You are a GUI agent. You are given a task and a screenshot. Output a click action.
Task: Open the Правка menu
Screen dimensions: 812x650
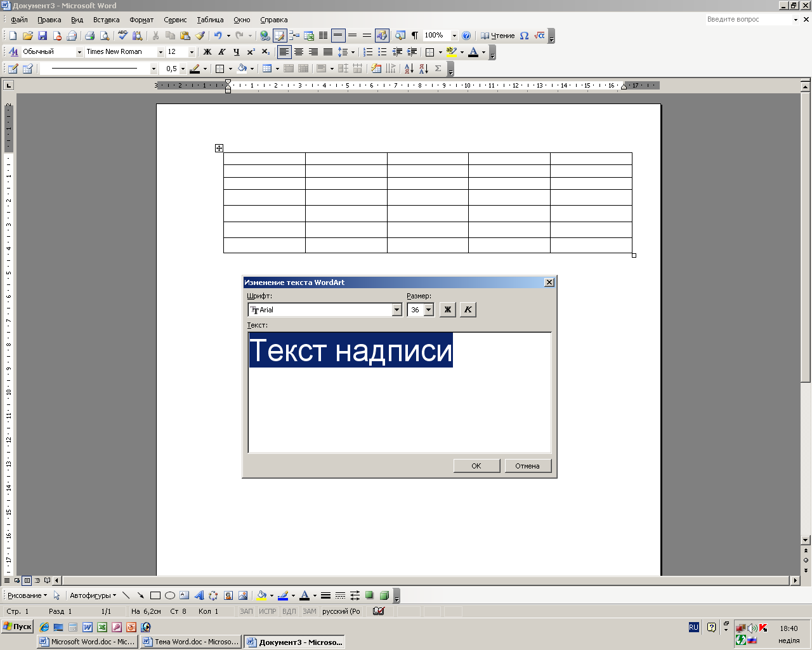(x=49, y=20)
